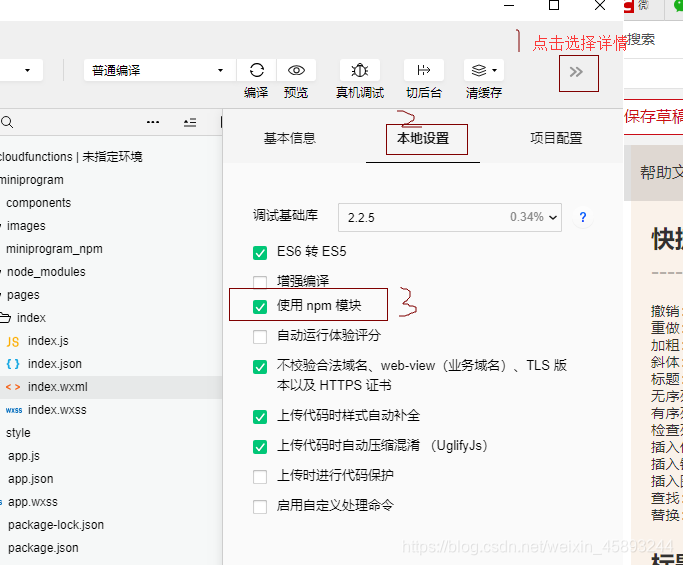Open the index.wxml file
The height and width of the screenshot is (565, 683).
(x=57, y=387)
